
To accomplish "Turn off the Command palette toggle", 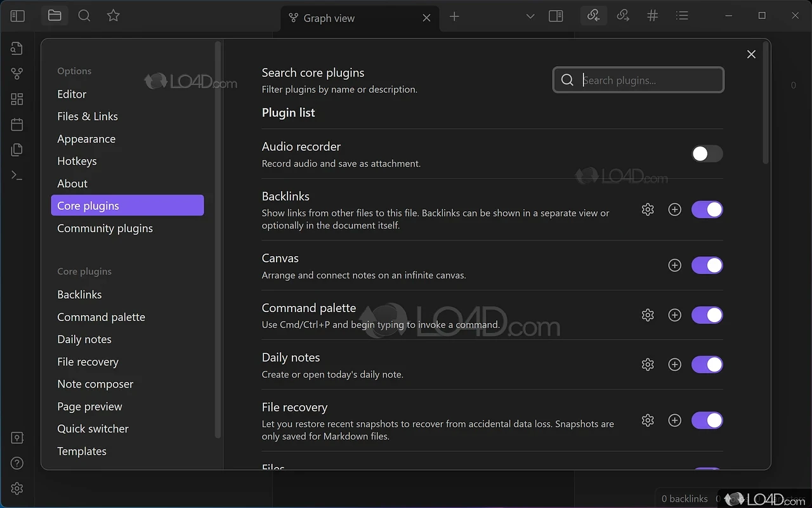I will click(707, 315).
